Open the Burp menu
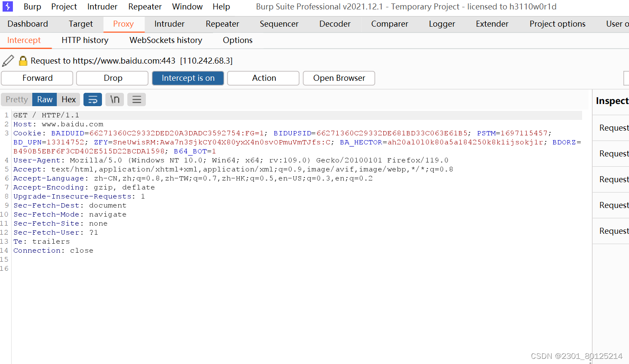Viewport: 629px width, 364px height. pos(32,6)
